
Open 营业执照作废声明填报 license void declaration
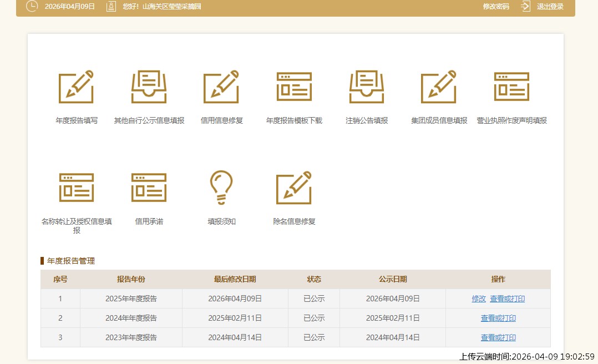[x=511, y=86]
